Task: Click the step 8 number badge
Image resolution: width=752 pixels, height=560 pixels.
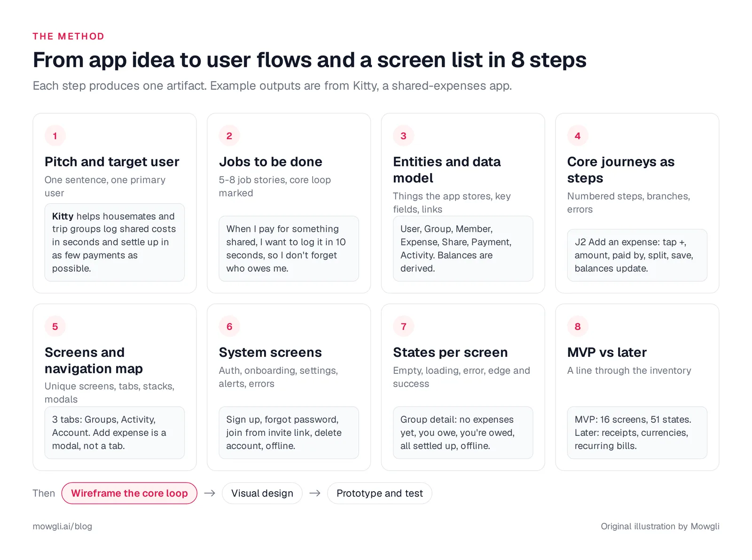Action: point(578,326)
